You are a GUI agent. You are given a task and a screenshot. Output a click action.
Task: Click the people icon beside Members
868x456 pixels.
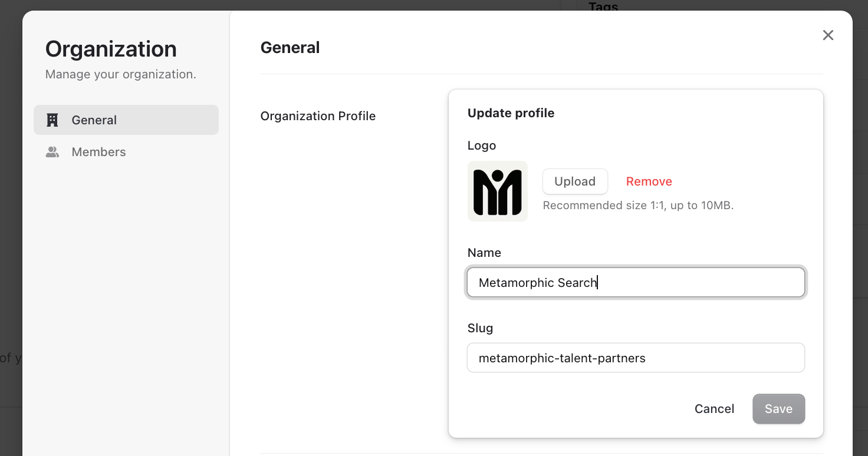pyautogui.click(x=52, y=152)
